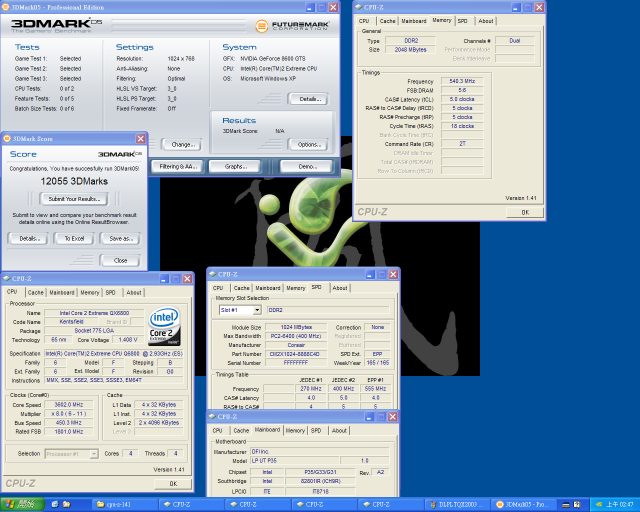Export the score with To Excel
Screen dimensions: 640x512
pyautogui.click(x=74, y=238)
